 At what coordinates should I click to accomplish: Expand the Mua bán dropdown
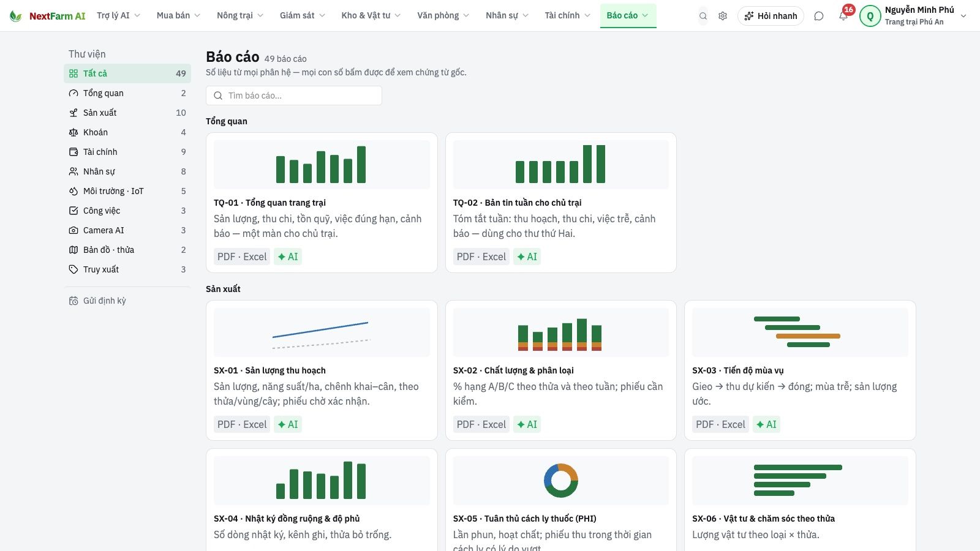click(178, 15)
